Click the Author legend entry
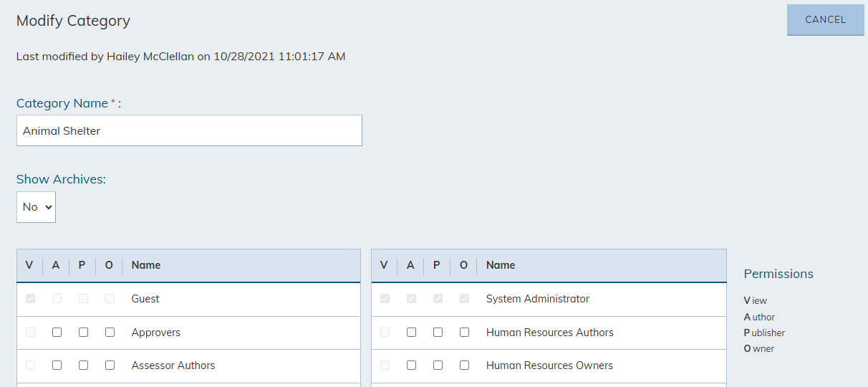The height and width of the screenshot is (387, 868). [759, 317]
